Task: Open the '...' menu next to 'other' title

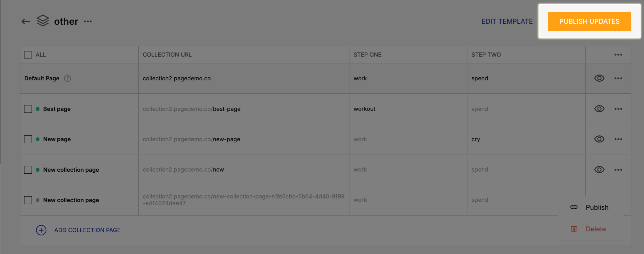Action: click(87, 22)
